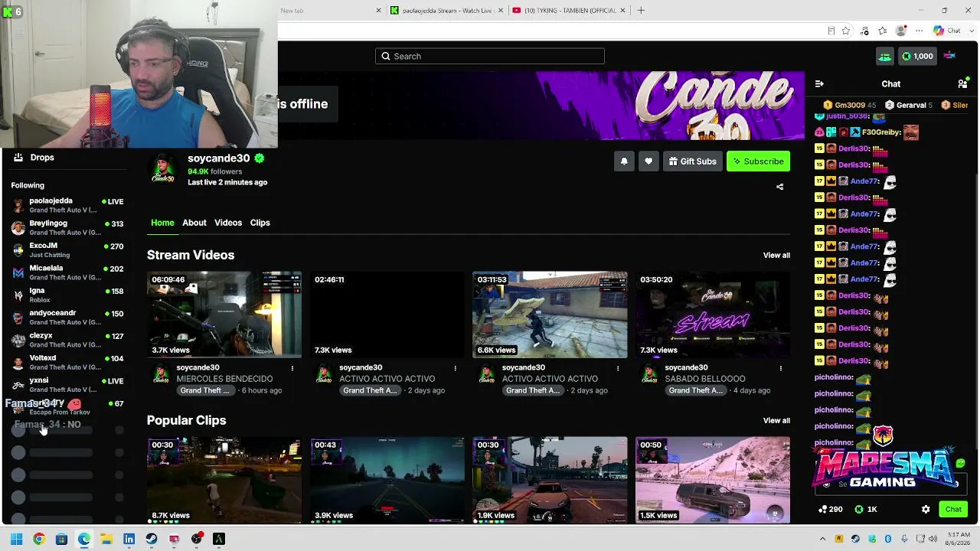
Task: Play the 00:50 popular clip thumbnail
Action: click(x=713, y=480)
